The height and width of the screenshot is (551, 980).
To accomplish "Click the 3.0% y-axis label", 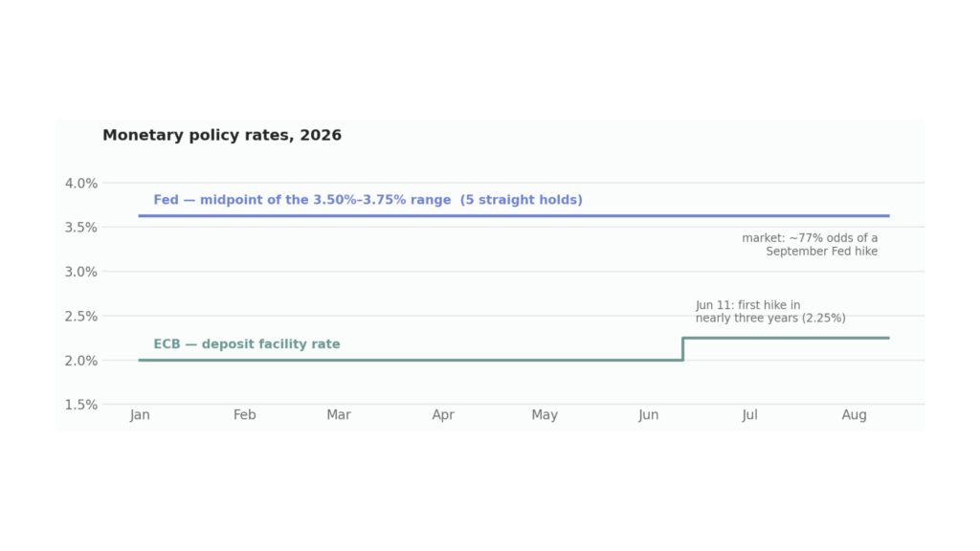I will [x=81, y=273].
